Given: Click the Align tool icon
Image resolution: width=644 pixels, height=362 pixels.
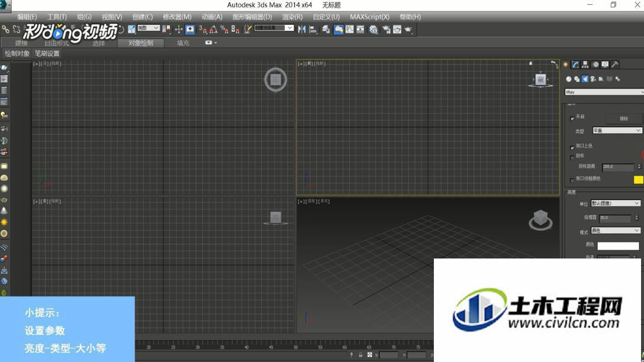Looking at the screenshot, I should 313,29.
